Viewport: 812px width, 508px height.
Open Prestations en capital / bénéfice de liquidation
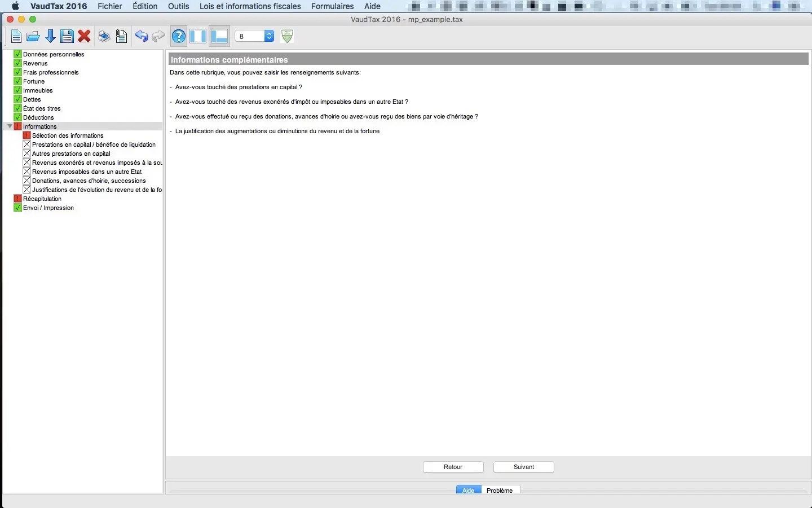[x=94, y=144]
